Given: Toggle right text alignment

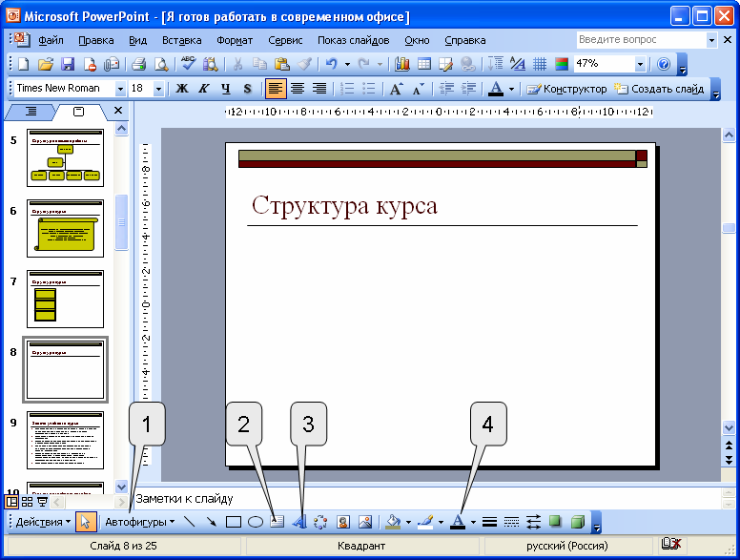Looking at the screenshot, I should [319, 89].
